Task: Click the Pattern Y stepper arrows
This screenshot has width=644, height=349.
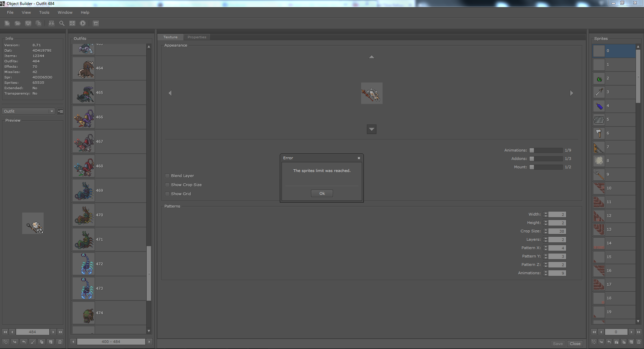Action: click(x=546, y=256)
